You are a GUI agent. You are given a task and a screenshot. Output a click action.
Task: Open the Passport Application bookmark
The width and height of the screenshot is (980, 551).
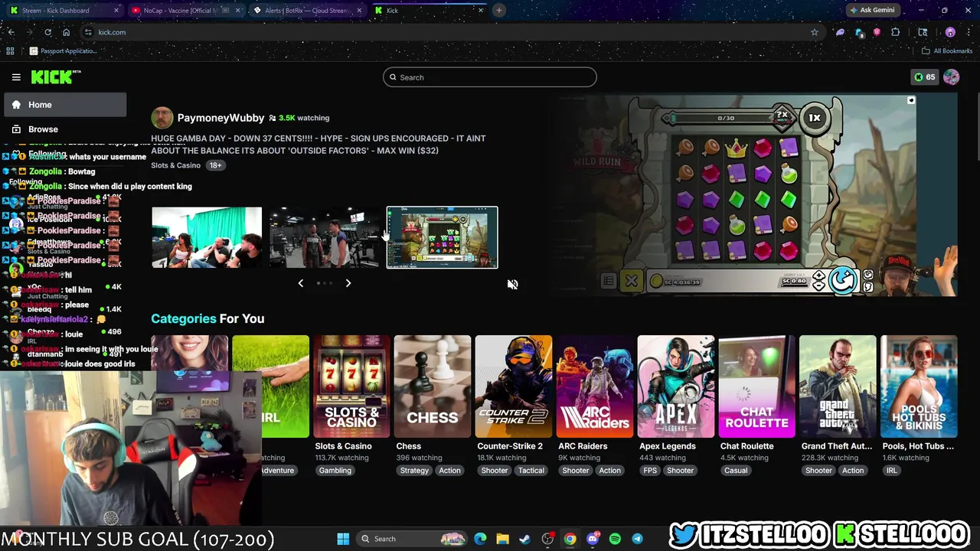coord(63,51)
